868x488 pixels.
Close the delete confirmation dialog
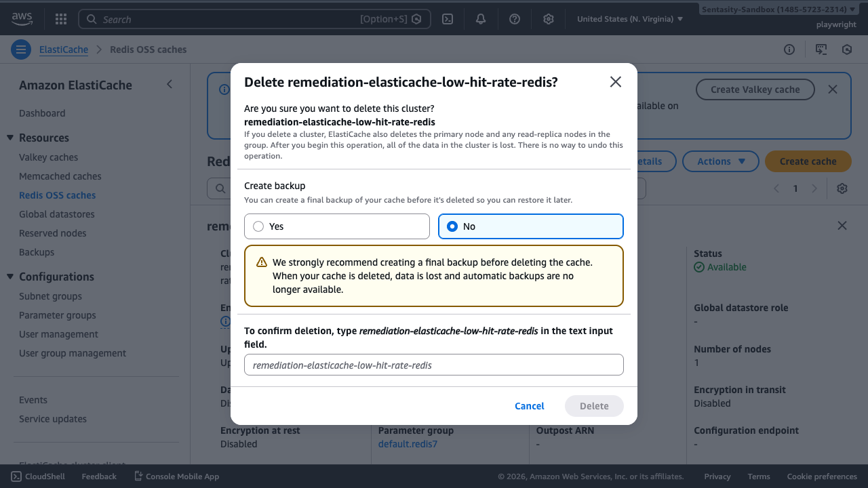tap(615, 82)
